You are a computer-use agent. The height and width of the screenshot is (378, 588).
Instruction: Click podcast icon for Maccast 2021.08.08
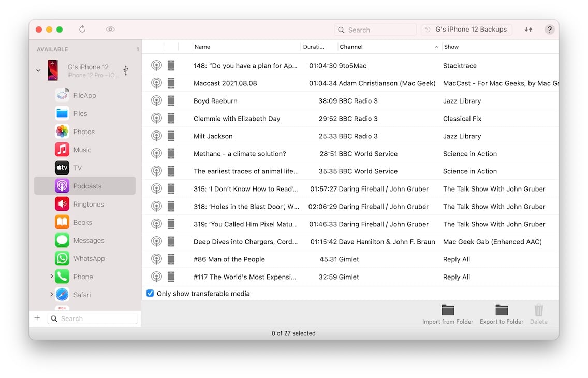pyautogui.click(x=156, y=83)
